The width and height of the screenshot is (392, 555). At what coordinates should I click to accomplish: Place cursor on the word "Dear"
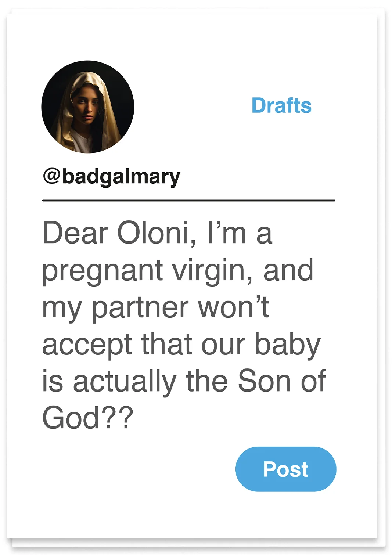[x=75, y=233]
